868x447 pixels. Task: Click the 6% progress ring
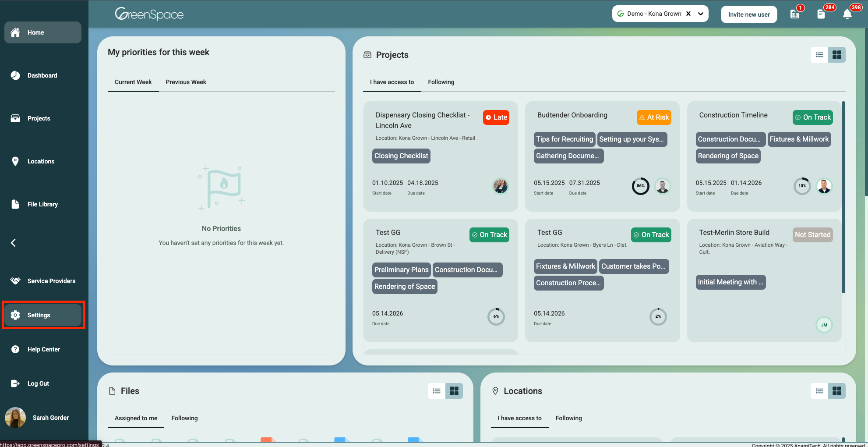click(496, 317)
